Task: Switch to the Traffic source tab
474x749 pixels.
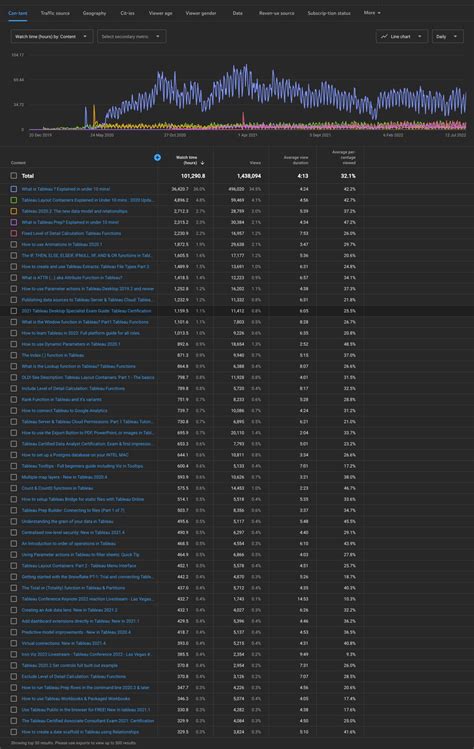Action: point(55,13)
